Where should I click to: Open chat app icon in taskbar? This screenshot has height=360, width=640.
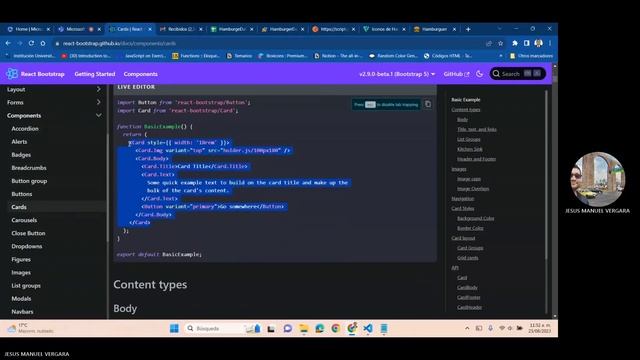[287, 328]
